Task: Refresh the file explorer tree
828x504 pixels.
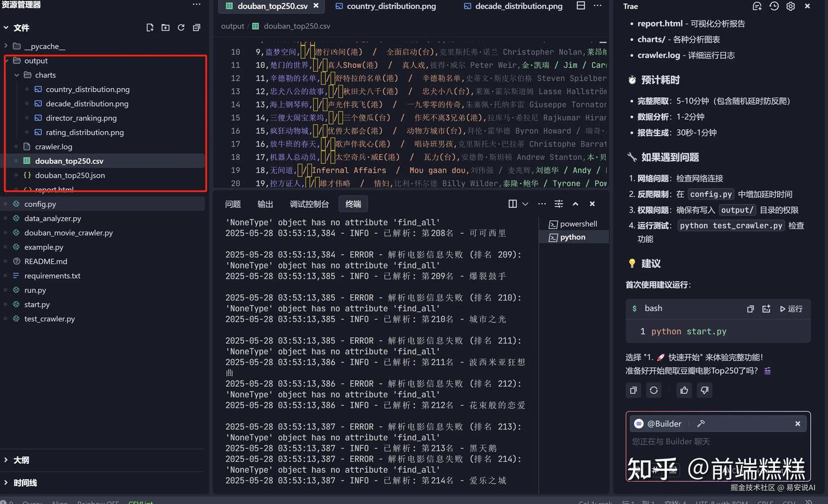Action: pos(181,28)
